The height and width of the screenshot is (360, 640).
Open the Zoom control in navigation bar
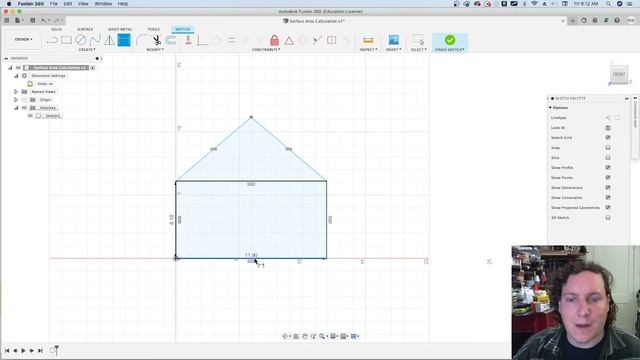322,336
